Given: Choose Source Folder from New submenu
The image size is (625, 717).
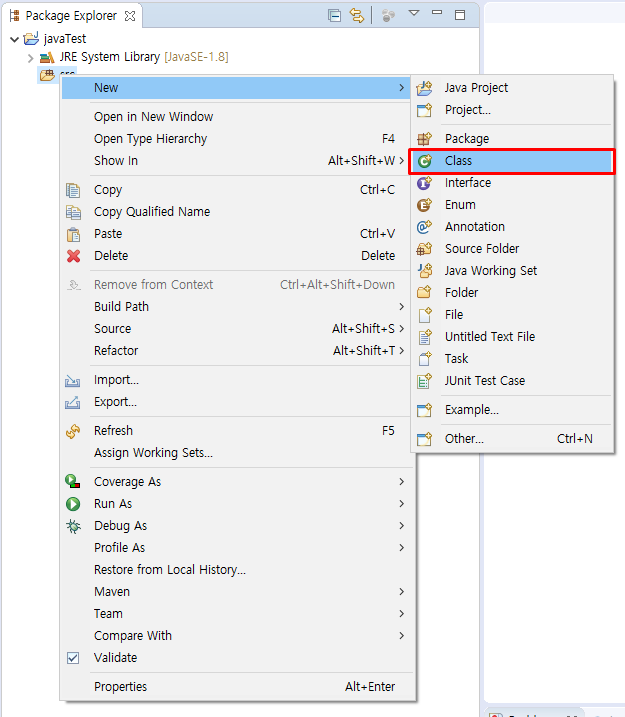Looking at the screenshot, I should (x=512, y=249).
